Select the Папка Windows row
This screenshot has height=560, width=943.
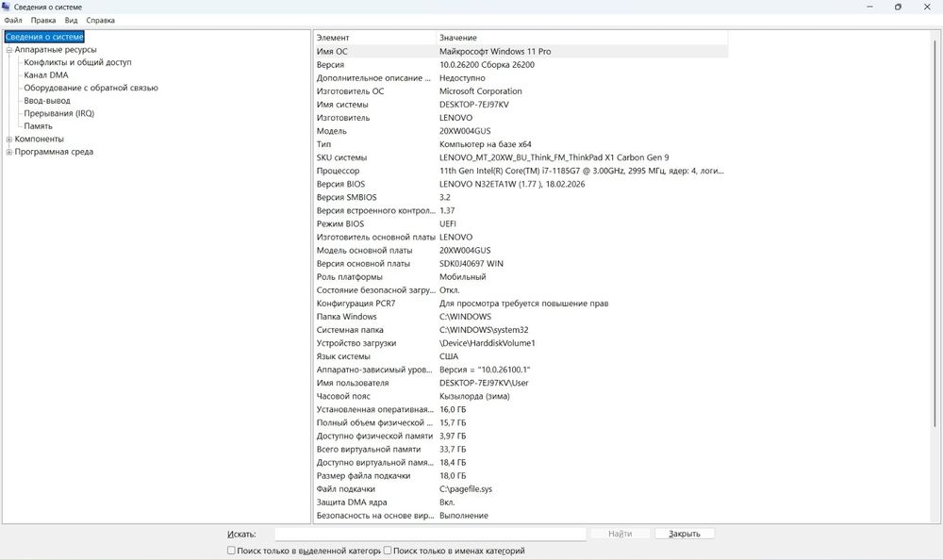click(x=521, y=317)
